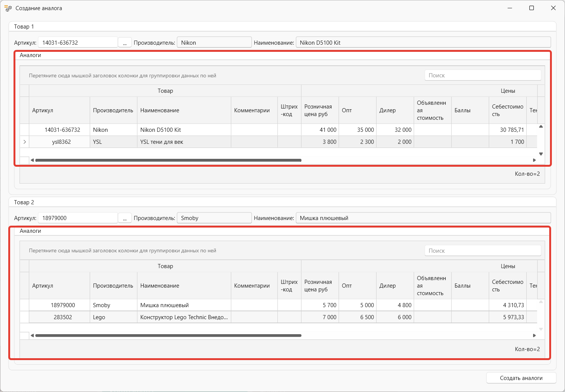
Task: Click the app icon in title bar
Action: coord(8,8)
